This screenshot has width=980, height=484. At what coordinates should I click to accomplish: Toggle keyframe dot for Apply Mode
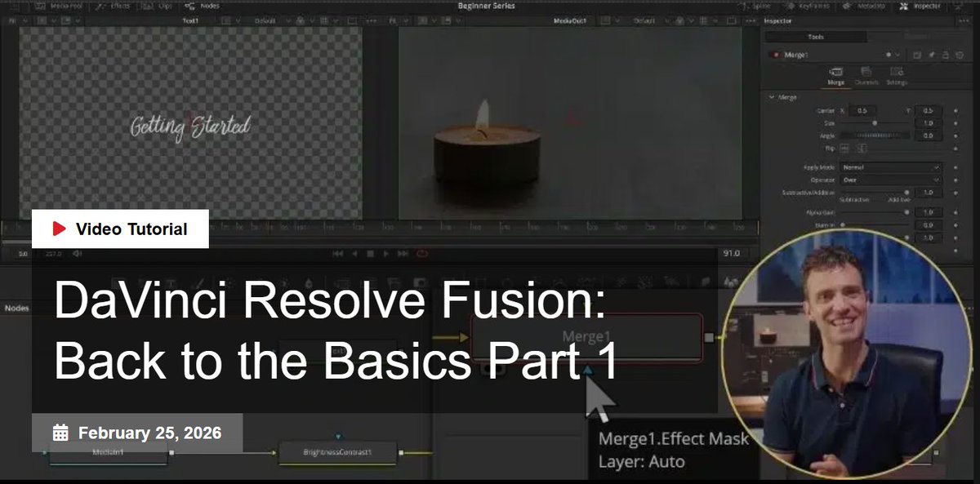956,167
